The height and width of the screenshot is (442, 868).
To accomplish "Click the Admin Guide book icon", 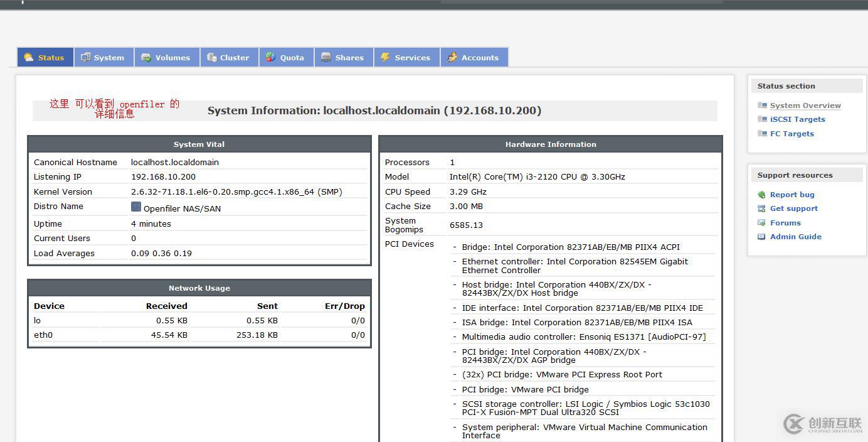I will [761, 237].
